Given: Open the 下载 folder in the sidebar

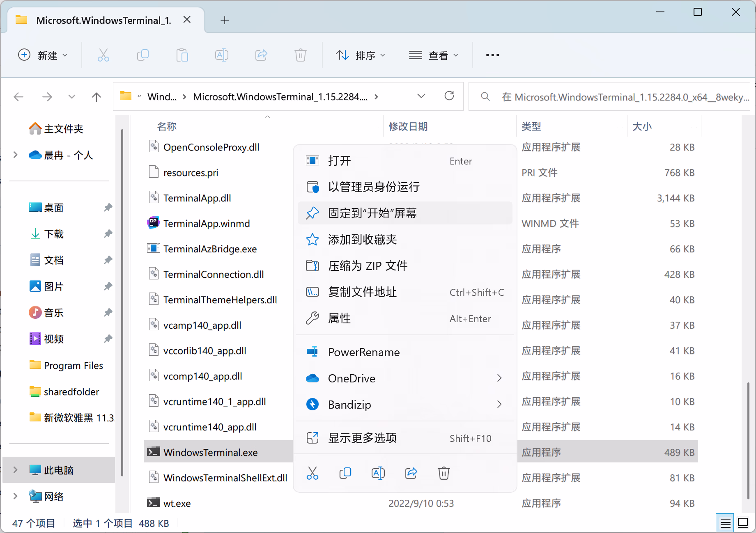Looking at the screenshot, I should click(x=54, y=234).
